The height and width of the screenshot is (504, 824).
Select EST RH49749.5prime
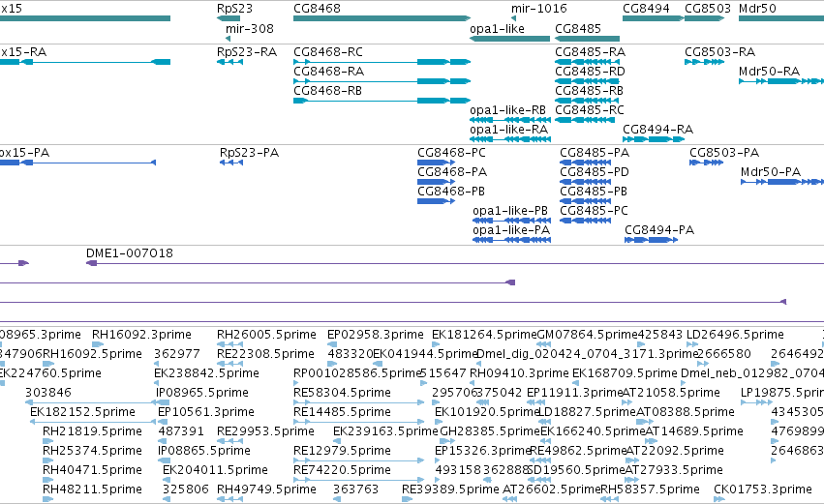click(266, 490)
